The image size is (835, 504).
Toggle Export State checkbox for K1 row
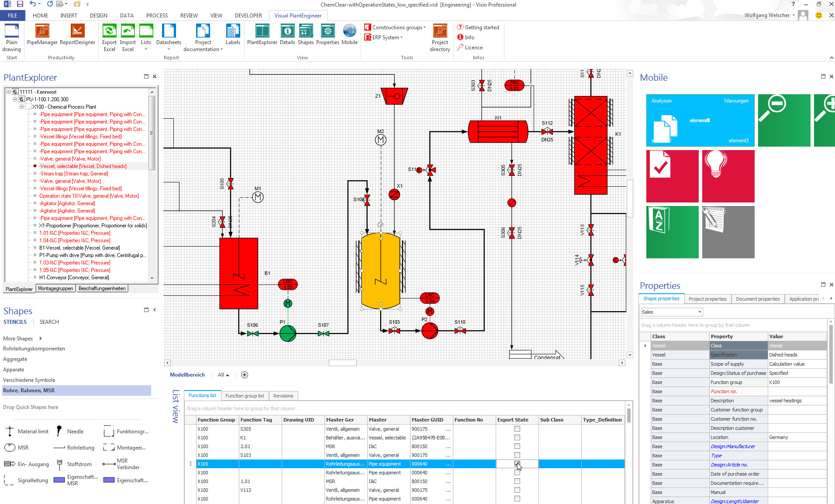point(517,438)
